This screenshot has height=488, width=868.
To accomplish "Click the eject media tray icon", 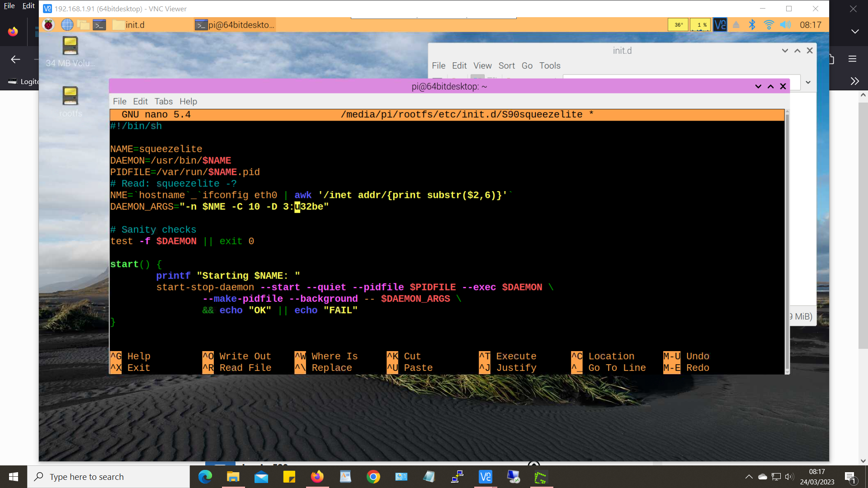I will click(736, 25).
